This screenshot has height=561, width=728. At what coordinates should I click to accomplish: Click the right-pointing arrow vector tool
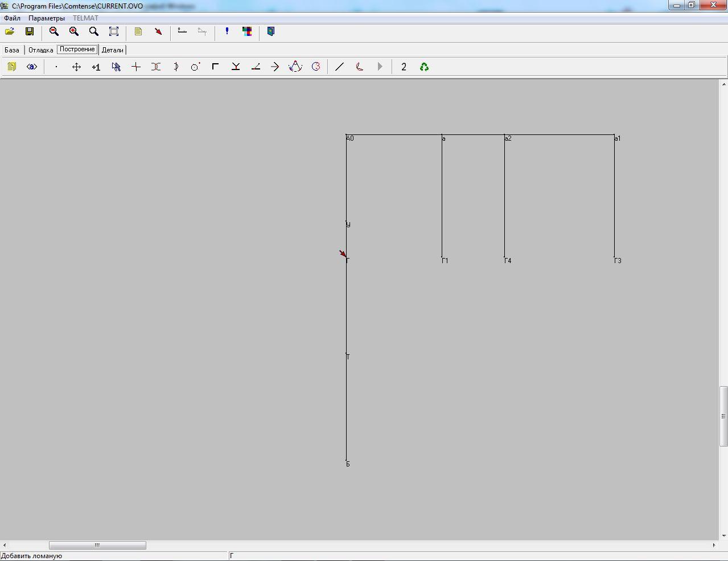click(275, 67)
